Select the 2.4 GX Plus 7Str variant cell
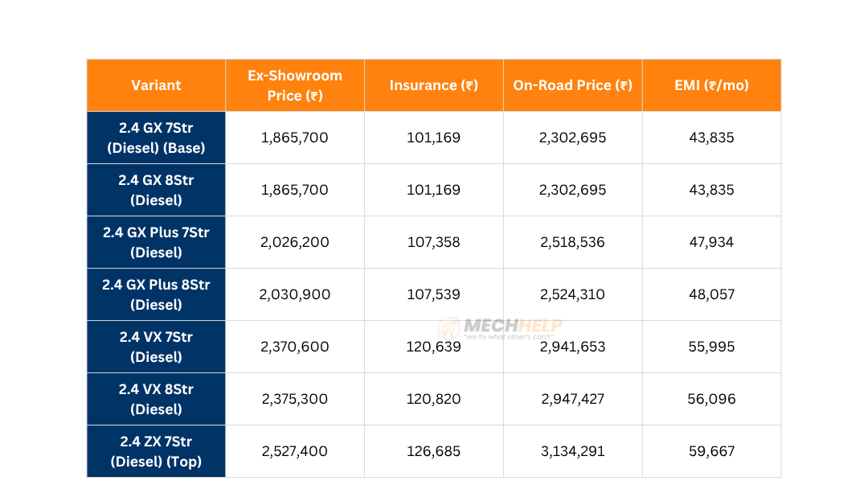This screenshot has width=868, height=489. [156, 242]
